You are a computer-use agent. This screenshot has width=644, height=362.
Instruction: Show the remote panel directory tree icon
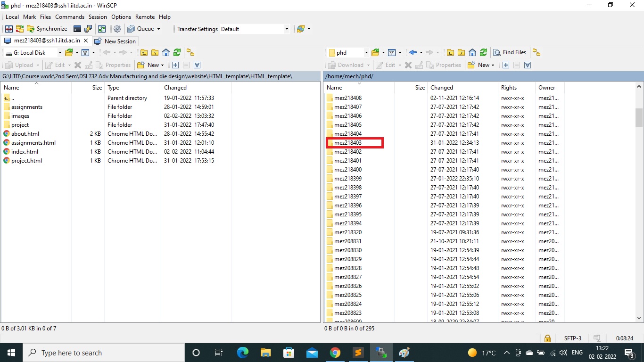coord(537,52)
